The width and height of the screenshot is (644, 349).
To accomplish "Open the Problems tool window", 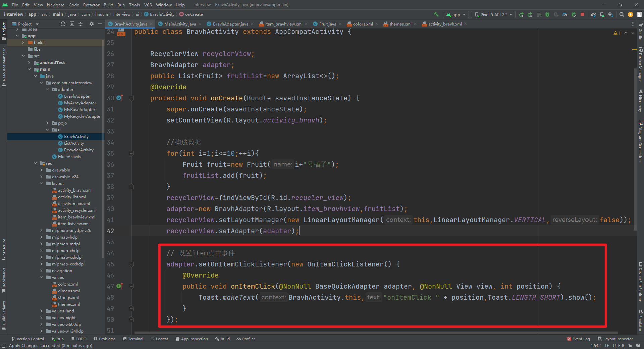I will [x=104, y=339].
